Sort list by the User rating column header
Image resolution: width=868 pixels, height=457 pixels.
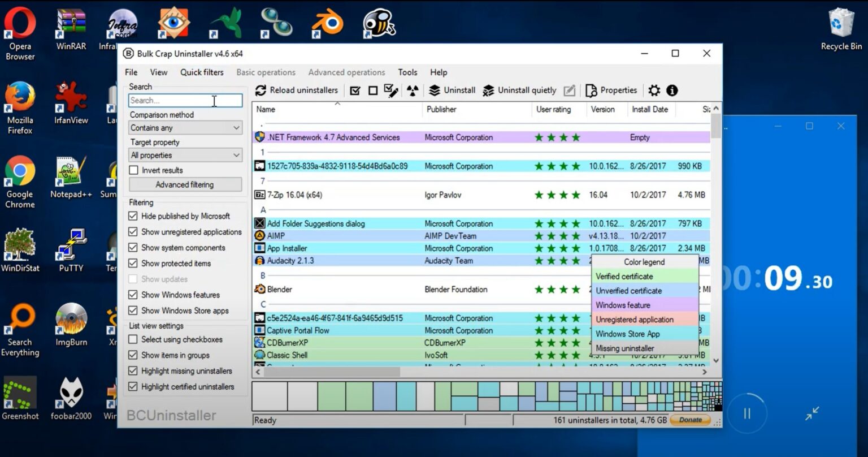tap(558, 110)
